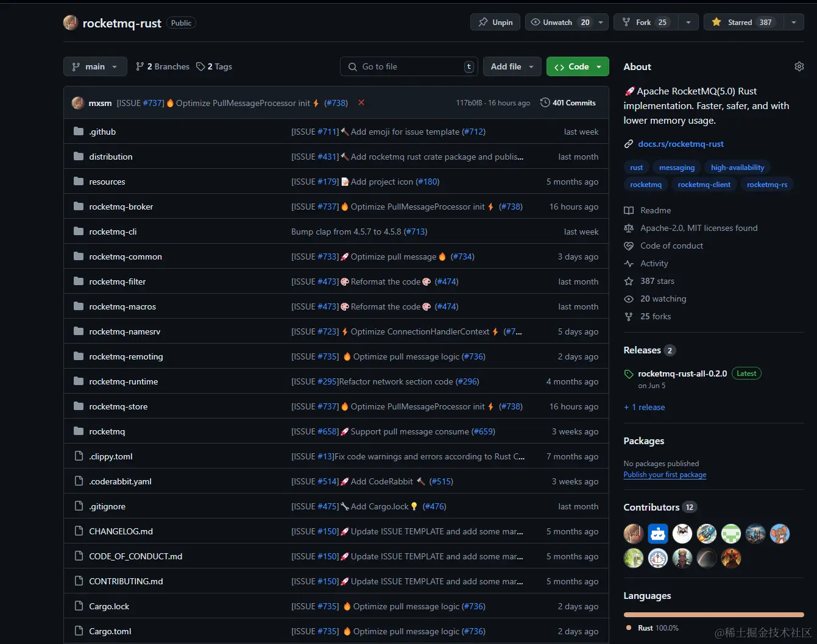Open the docs.rs/rocketmq-rust link
Viewport: 817px width, 644px height.
[x=681, y=144]
